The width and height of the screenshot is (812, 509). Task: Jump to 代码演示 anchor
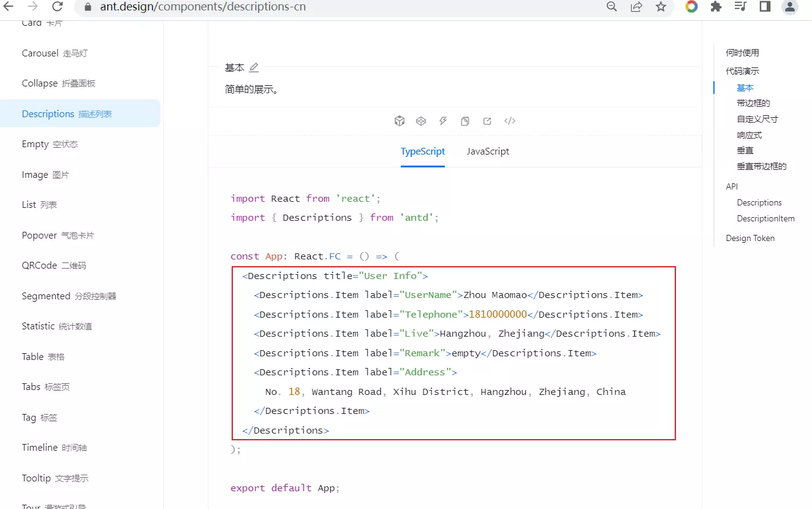pos(742,71)
